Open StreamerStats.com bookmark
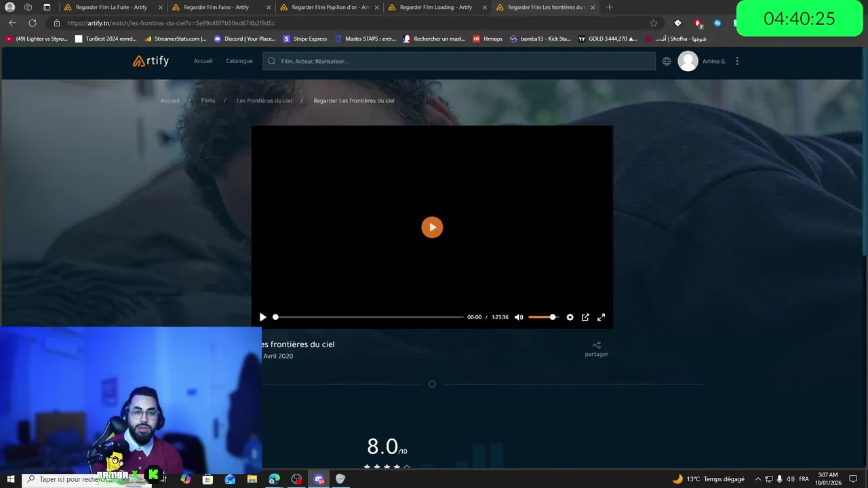This screenshot has width=868, height=488. click(176, 39)
